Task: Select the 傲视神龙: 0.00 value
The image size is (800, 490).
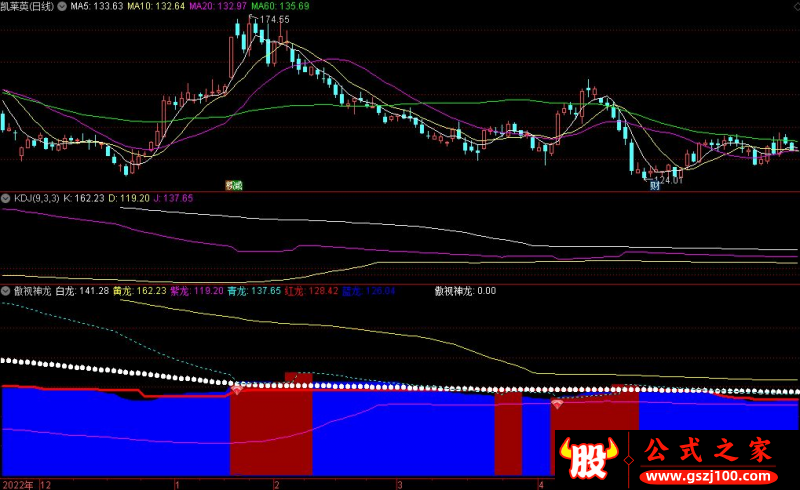Action: point(465,291)
